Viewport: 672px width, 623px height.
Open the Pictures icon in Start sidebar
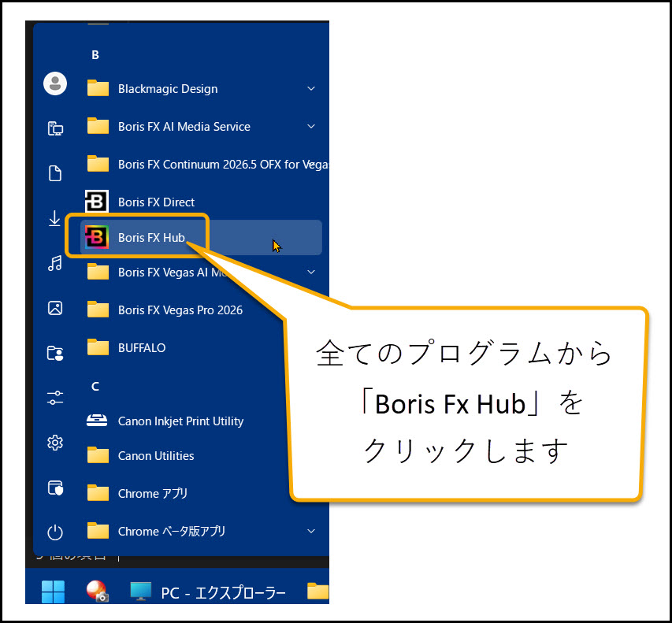(55, 308)
